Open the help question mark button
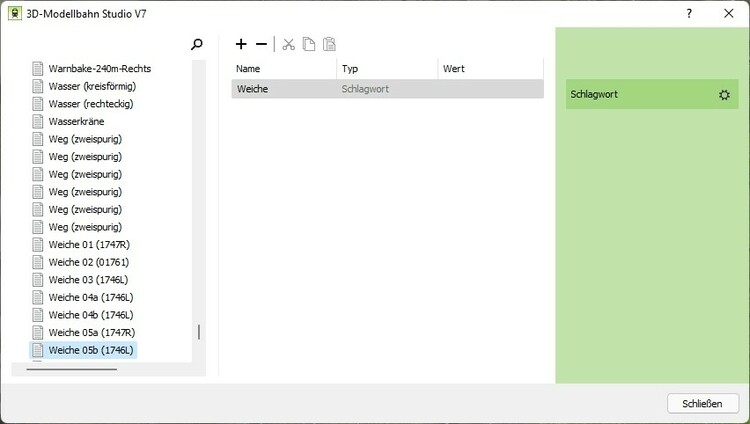 pyautogui.click(x=689, y=13)
